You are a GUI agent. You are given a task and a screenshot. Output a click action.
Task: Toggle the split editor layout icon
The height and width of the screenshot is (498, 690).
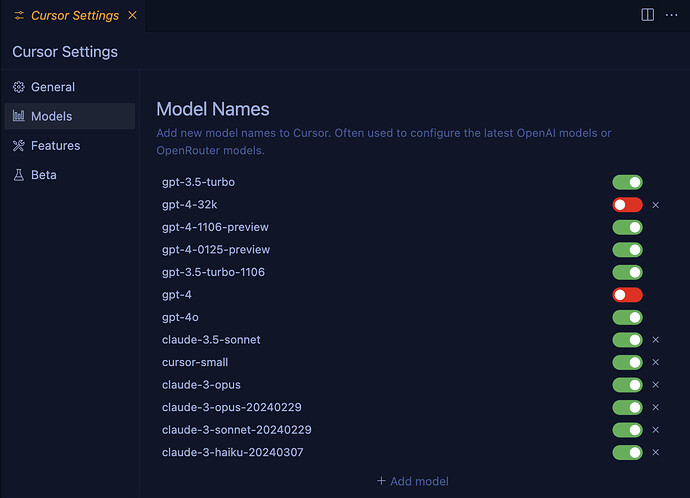647,15
